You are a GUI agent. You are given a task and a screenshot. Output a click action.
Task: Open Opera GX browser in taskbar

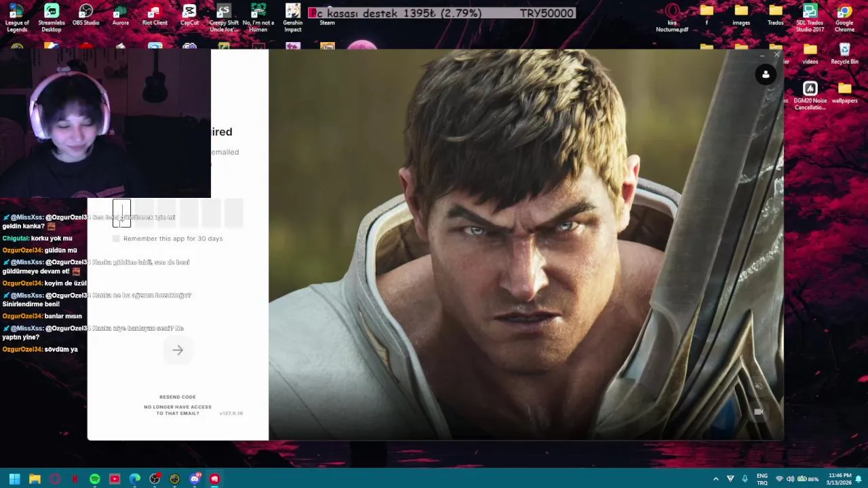pyautogui.click(x=55, y=479)
